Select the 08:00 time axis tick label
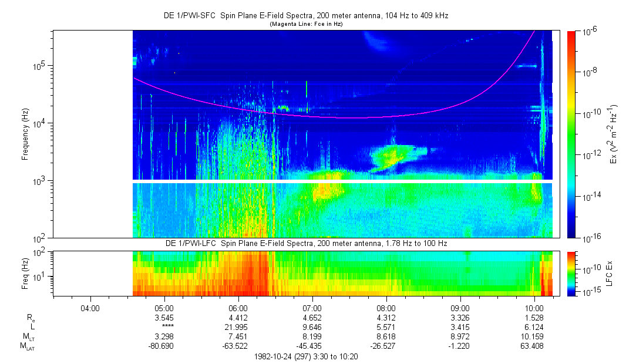 [x=386, y=308]
